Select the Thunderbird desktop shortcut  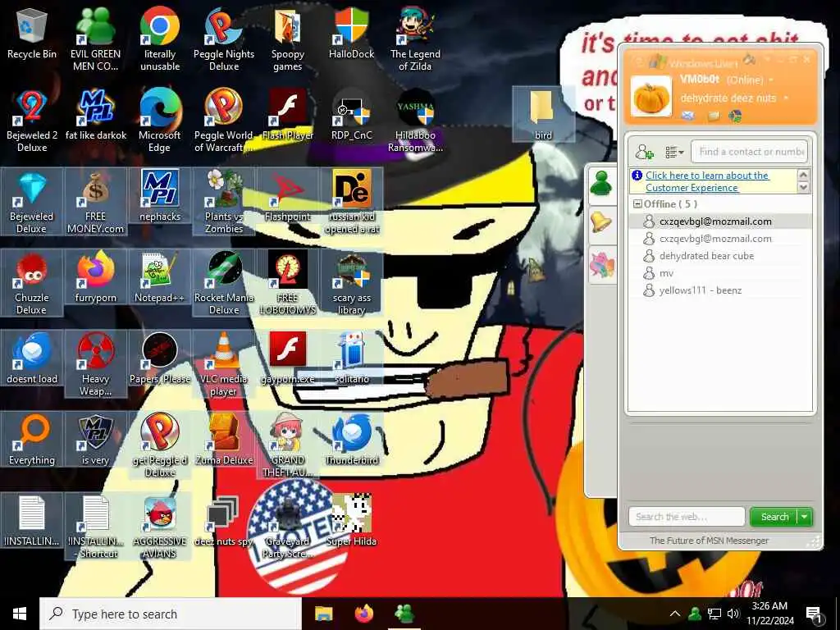[351, 440]
